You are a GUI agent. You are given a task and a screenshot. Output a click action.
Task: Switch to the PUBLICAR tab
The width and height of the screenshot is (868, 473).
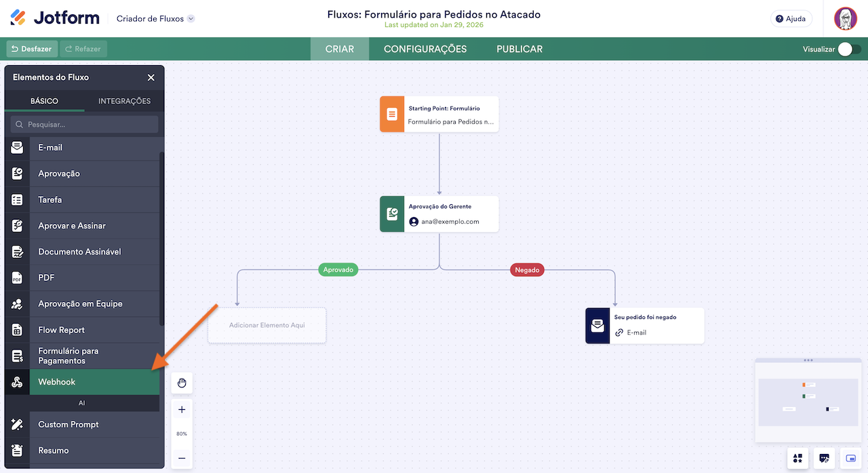tap(519, 48)
